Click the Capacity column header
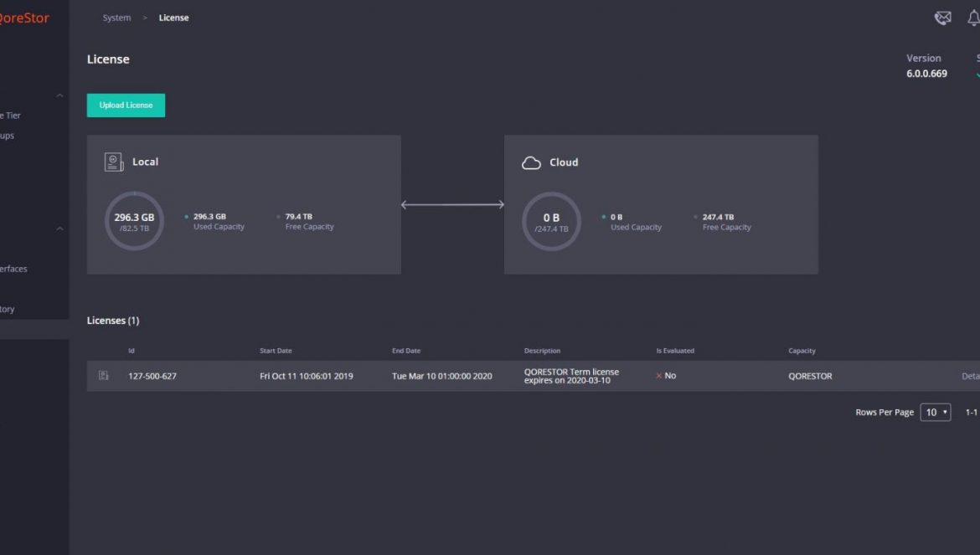This screenshot has height=555, width=980. pyautogui.click(x=802, y=351)
